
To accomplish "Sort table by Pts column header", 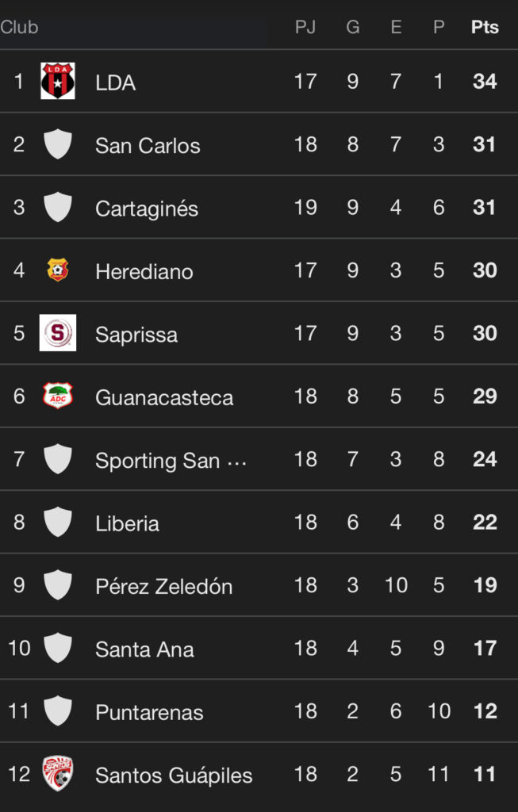I will pos(485,27).
